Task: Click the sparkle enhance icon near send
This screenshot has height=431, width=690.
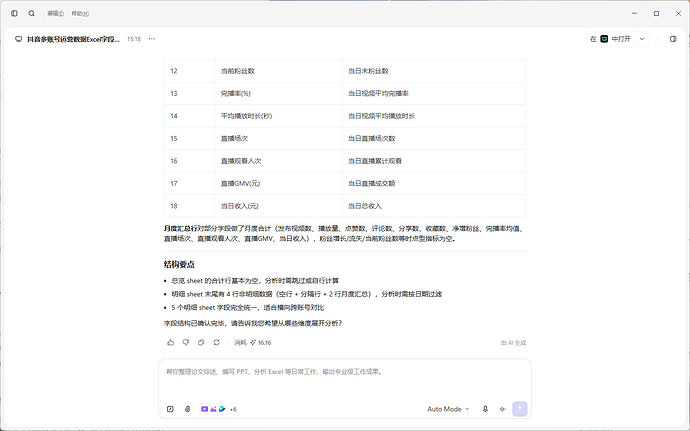Action: point(503,409)
